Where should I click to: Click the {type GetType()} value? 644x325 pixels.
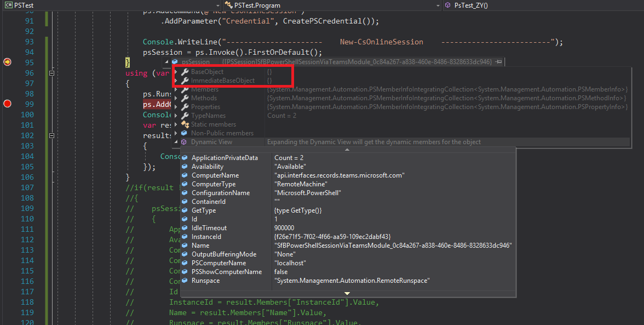point(298,210)
